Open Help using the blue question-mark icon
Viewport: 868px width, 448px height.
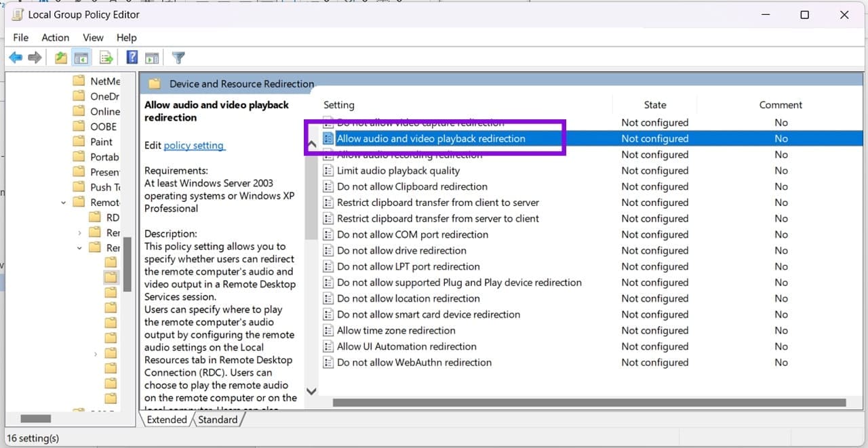pos(132,58)
